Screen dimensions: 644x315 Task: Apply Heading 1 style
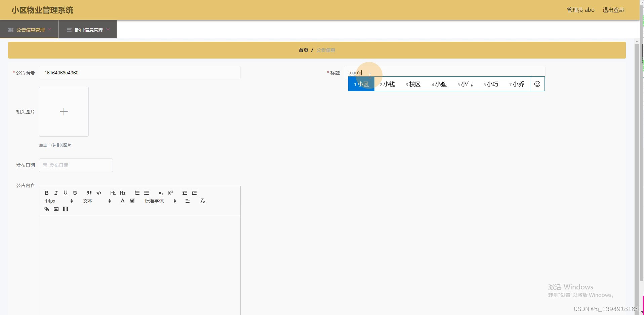113,193
